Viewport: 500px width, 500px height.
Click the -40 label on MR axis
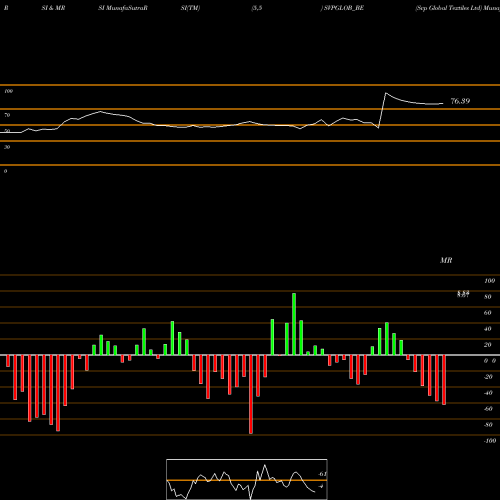pos(488,393)
